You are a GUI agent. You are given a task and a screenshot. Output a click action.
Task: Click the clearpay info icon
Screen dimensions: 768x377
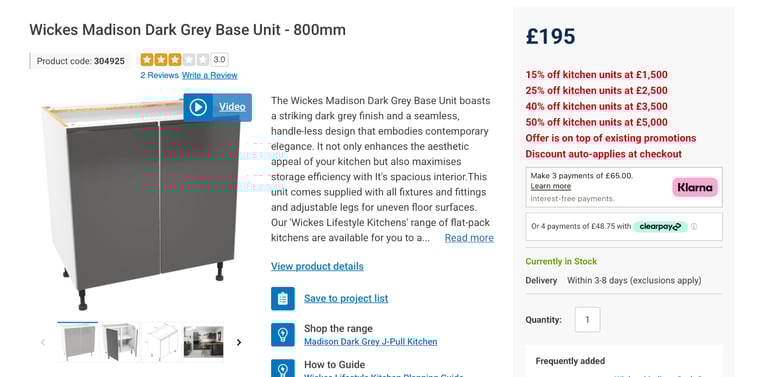[x=694, y=227]
